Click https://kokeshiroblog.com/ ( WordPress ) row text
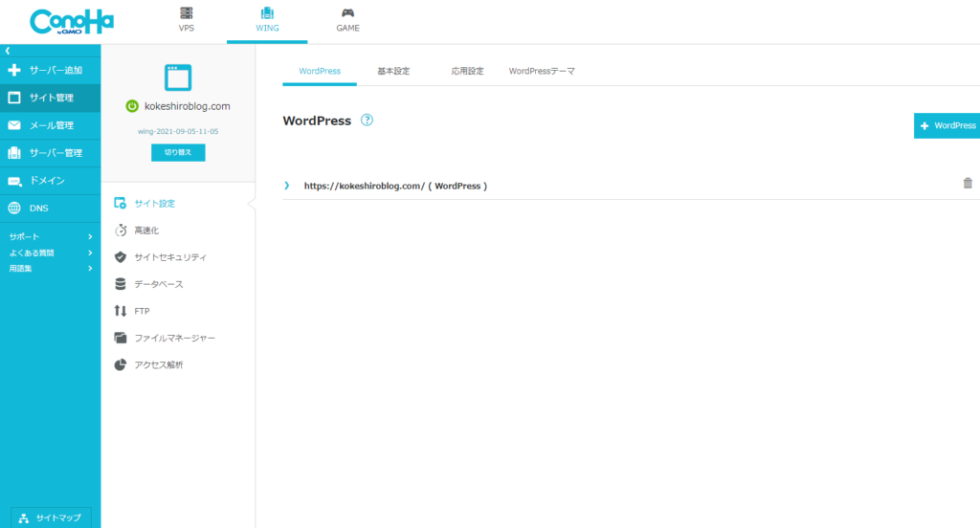980x528 pixels. pos(395,186)
